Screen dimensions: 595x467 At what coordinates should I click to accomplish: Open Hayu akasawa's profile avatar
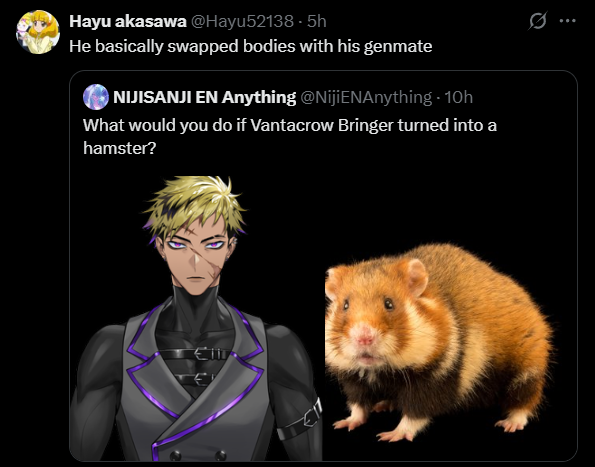tap(38, 32)
